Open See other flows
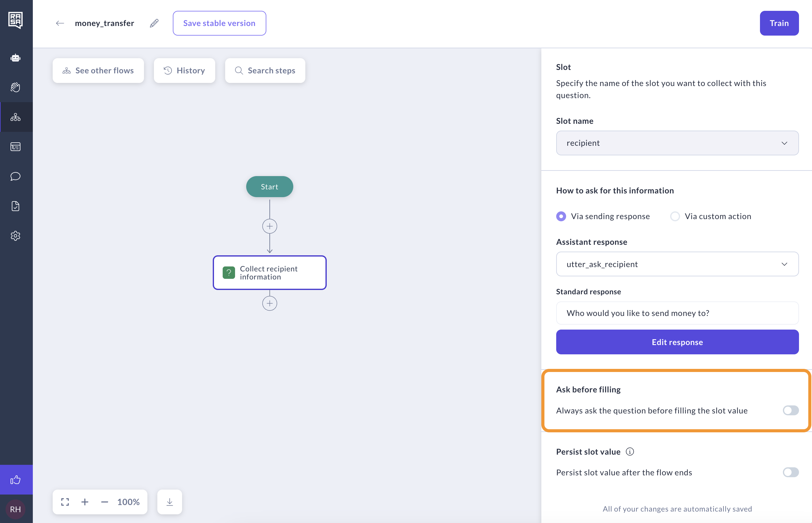Image resolution: width=812 pixels, height=523 pixels. (x=98, y=71)
